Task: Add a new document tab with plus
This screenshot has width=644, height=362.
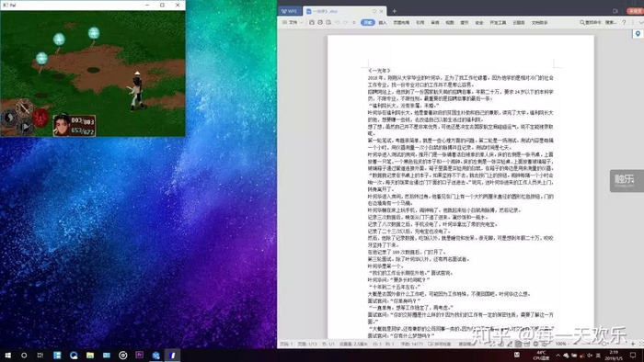Action: [395, 11]
